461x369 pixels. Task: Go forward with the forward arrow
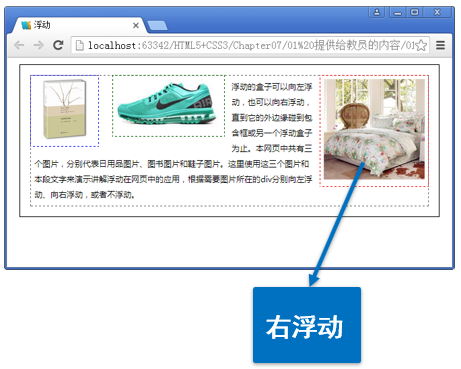coord(38,45)
